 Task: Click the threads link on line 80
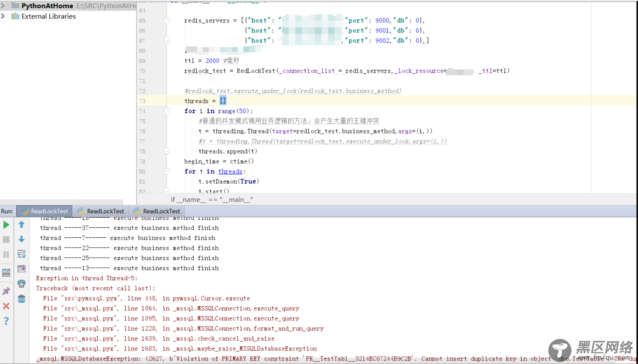click(x=230, y=171)
